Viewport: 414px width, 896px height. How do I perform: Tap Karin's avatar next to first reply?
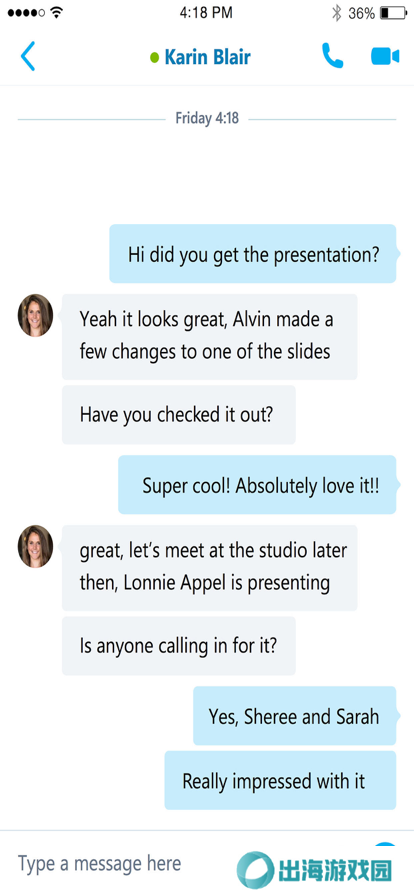pos(35,315)
